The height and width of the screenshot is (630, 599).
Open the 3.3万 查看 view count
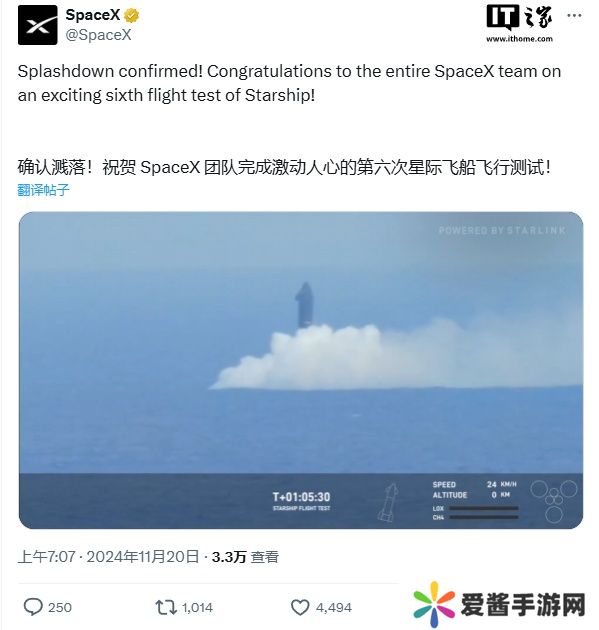245,557
